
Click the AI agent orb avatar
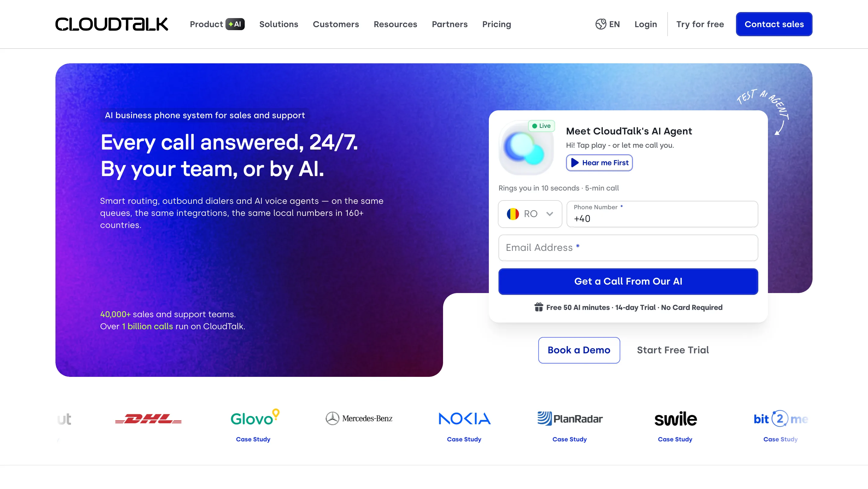526,148
